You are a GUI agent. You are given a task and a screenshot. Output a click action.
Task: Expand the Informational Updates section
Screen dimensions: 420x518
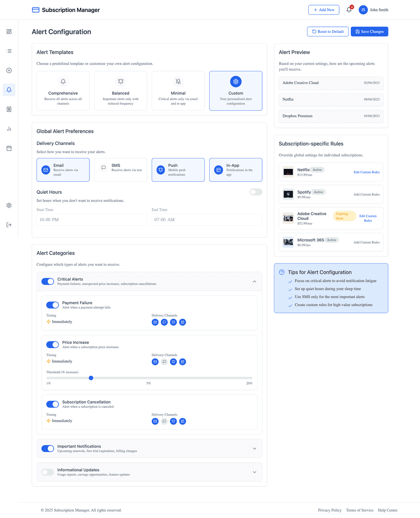pos(255,472)
